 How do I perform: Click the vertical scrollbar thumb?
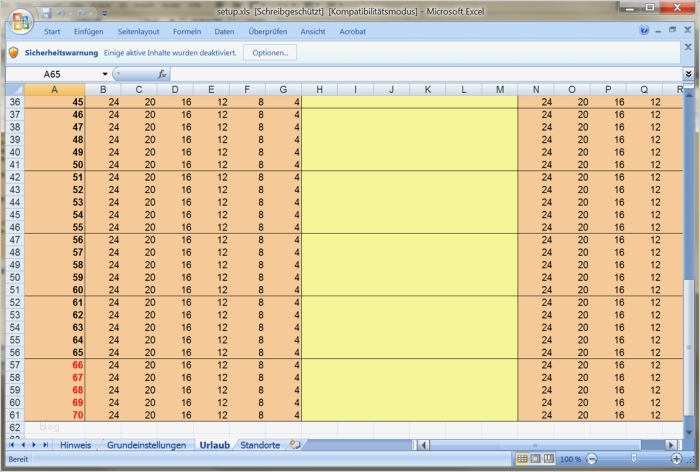tap(688, 347)
